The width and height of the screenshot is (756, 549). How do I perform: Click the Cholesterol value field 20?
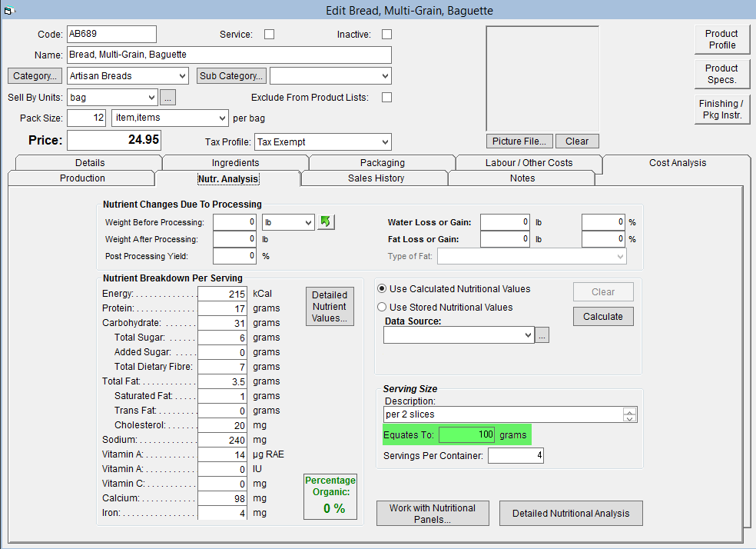coord(222,425)
